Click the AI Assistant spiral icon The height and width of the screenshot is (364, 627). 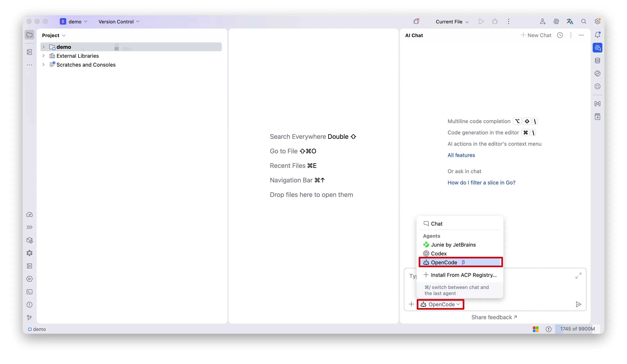pos(556,22)
